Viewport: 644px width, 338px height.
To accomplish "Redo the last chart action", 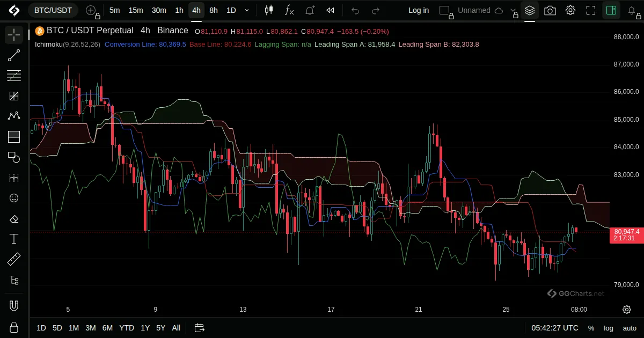I will (x=376, y=10).
